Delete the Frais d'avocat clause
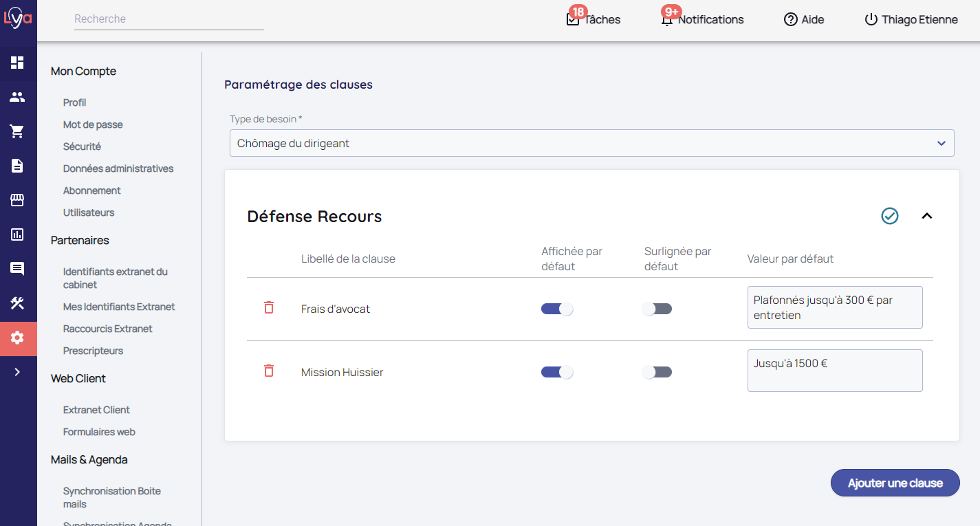980x526 pixels. point(269,308)
